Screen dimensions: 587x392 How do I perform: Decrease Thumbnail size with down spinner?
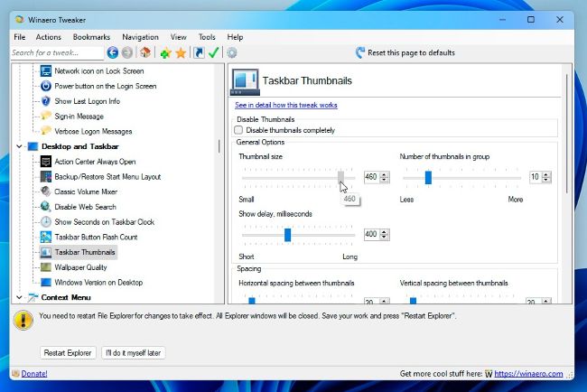pyautogui.click(x=384, y=180)
